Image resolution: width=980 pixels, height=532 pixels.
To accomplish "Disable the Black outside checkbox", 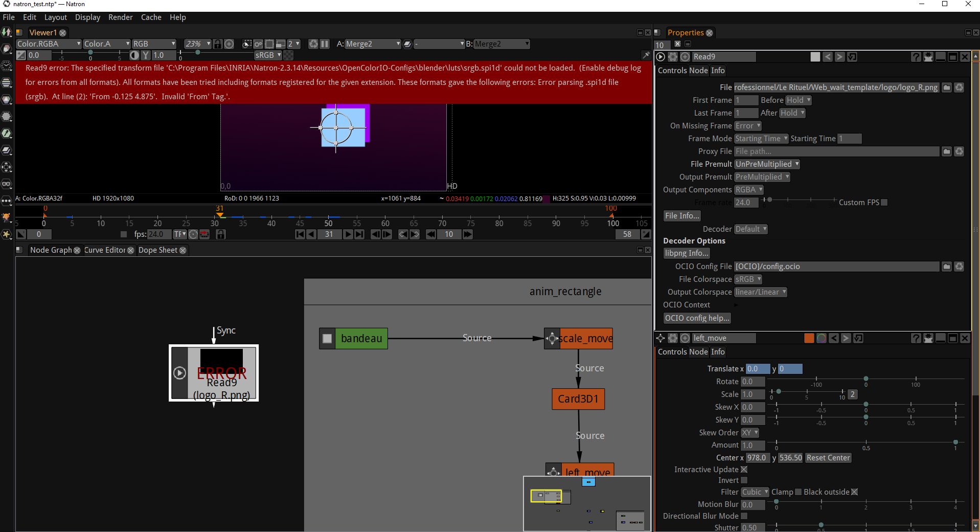I will [854, 492].
